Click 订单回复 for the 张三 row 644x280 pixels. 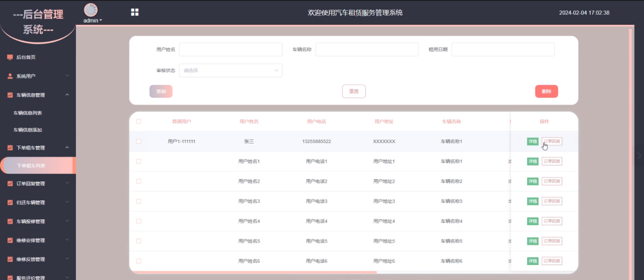552,142
